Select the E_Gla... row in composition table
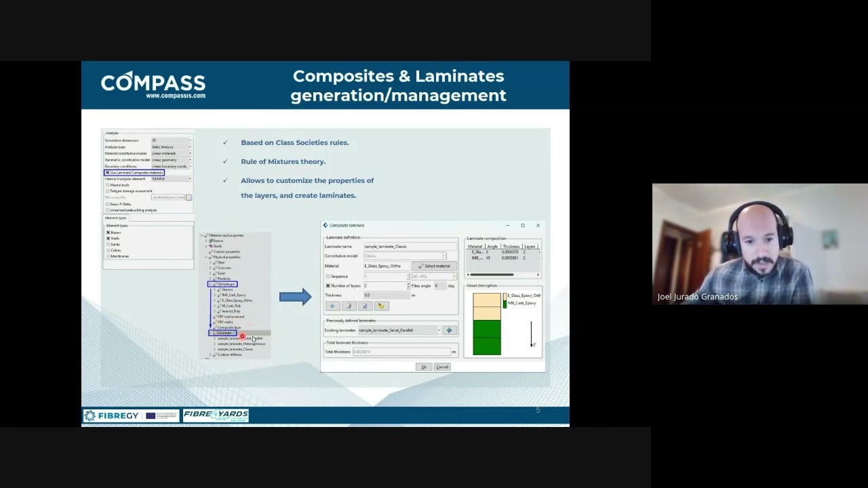 point(502,252)
